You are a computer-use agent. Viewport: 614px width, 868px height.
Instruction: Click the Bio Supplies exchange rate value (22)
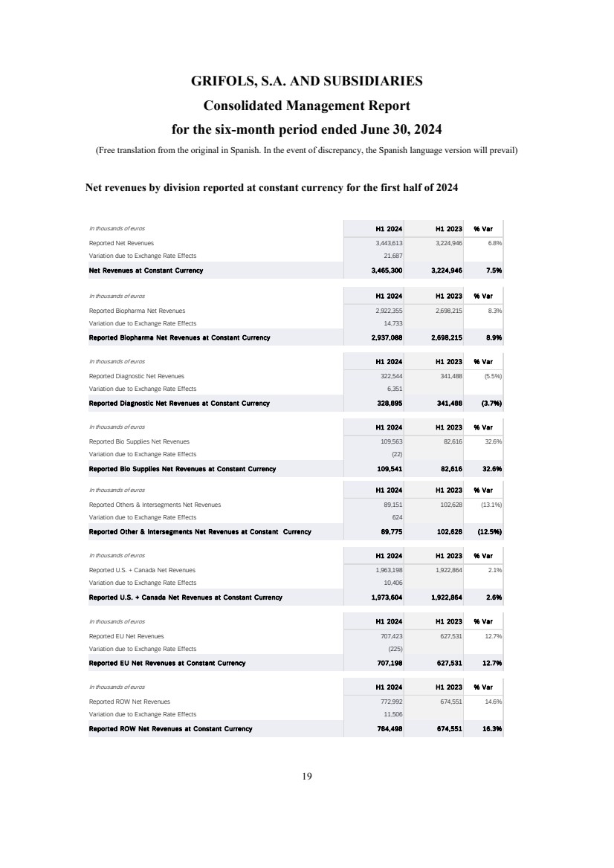coord(396,455)
